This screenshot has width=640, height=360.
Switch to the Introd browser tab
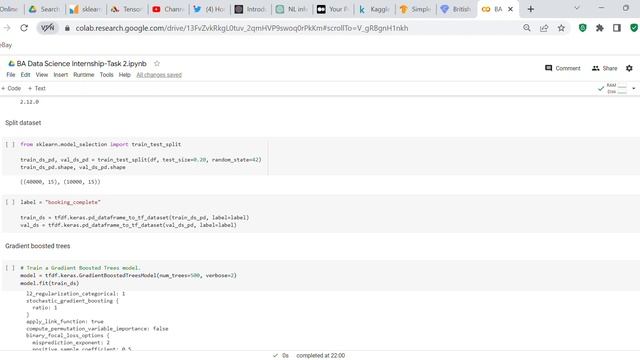point(251,9)
